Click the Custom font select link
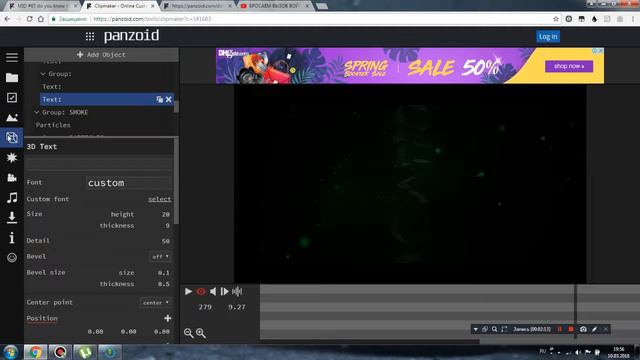 (160, 199)
